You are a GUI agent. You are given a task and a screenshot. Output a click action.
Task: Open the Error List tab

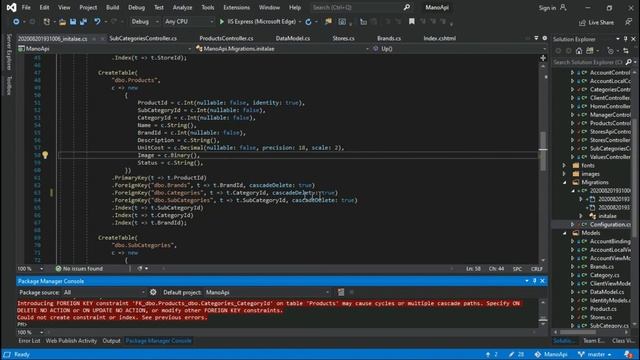pyautogui.click(x=29, y=340)
